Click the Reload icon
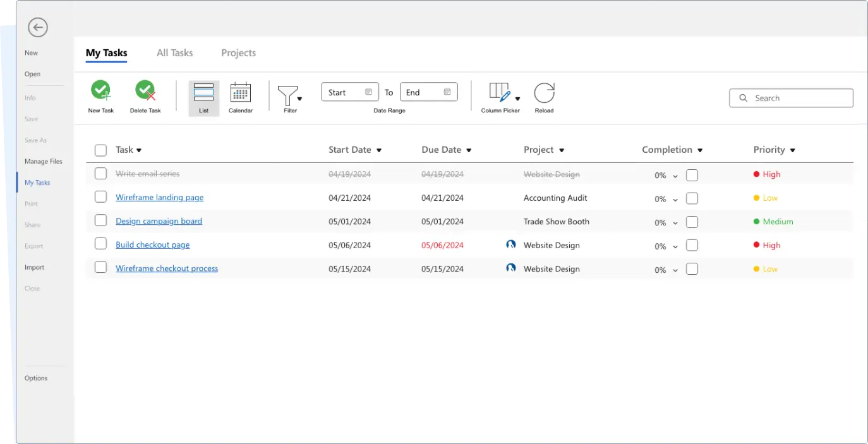The width and height of the screenshot is (868, 444). 544,92
